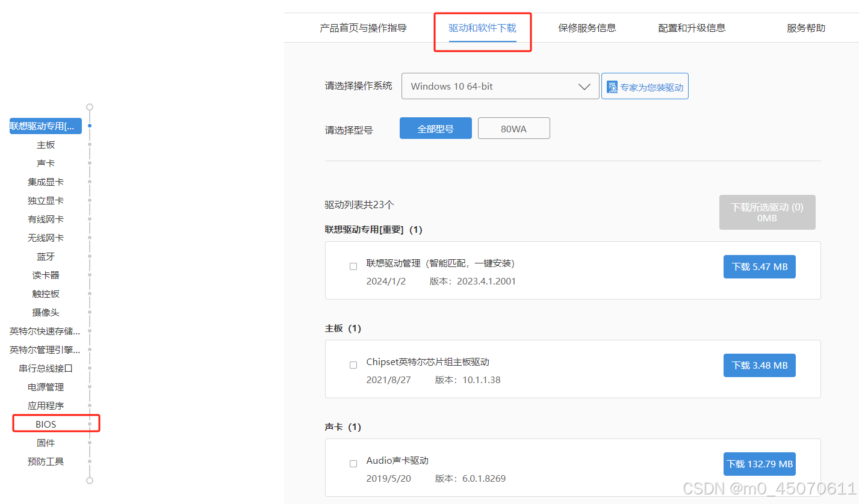Jump to BIOS category in sidebar
The width and height of the screenshot is (859, 504).
pos(46,425)
